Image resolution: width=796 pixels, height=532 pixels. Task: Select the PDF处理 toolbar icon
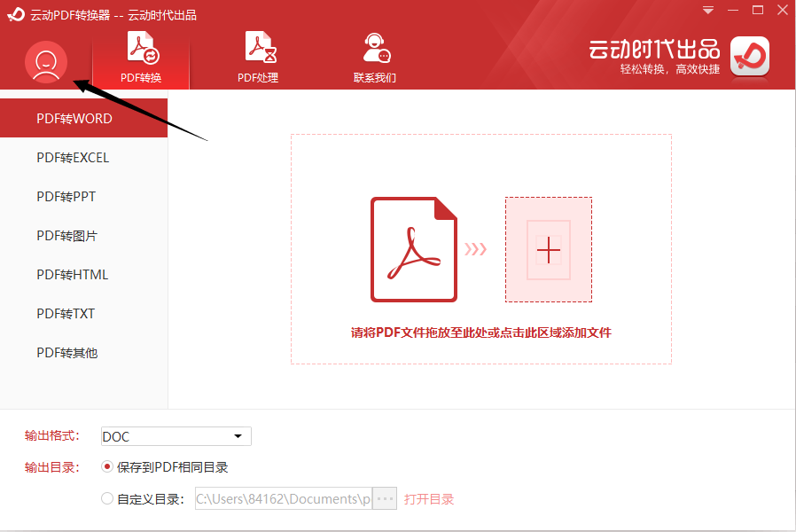click(x=259, y=49)
